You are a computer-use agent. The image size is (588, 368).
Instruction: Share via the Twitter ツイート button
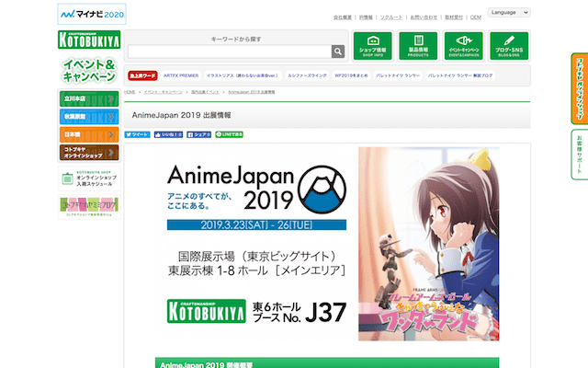(137, 134)
